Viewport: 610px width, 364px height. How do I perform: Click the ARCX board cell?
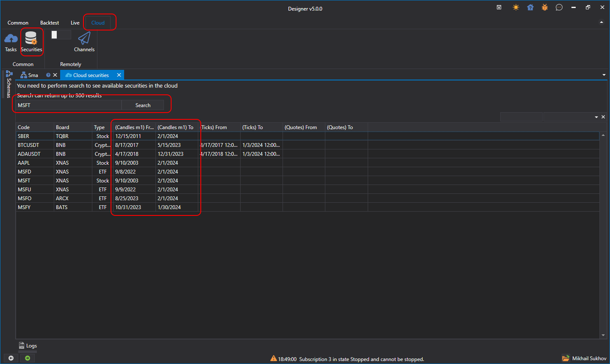tap(73, 199)
